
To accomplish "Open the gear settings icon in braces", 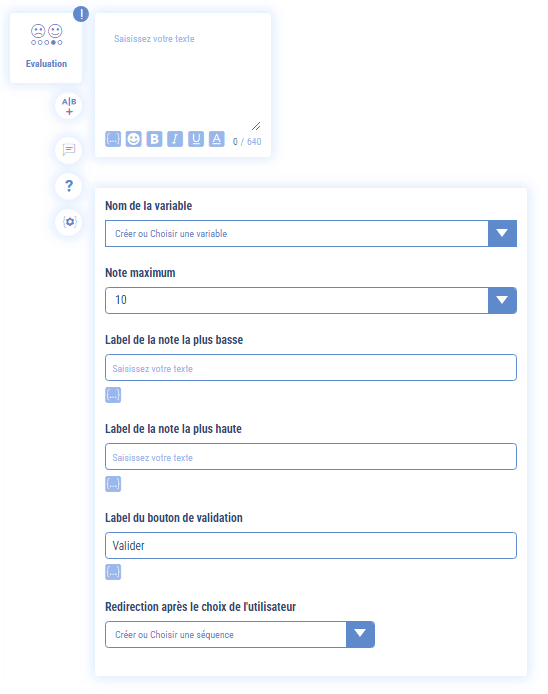I will [69, 222].
